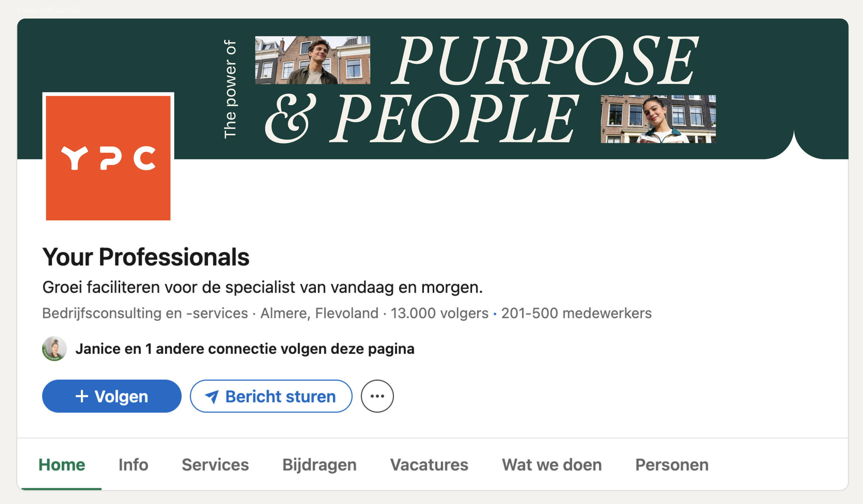Click Janice's round profile avatar

(x=54, y=349)
